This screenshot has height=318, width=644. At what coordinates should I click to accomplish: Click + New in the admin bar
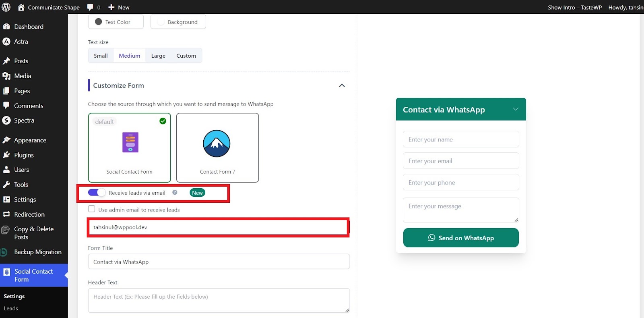tap(119, 7)
